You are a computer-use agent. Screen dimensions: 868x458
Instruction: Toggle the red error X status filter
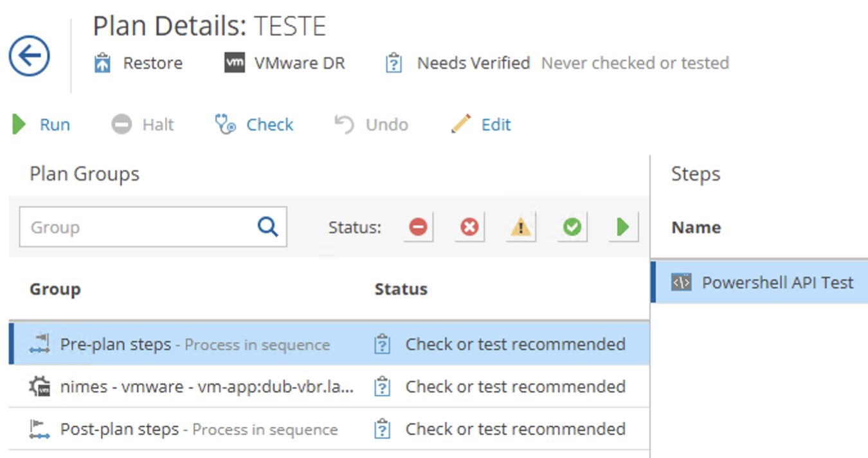pyautogui.click(x=469, y=227)
